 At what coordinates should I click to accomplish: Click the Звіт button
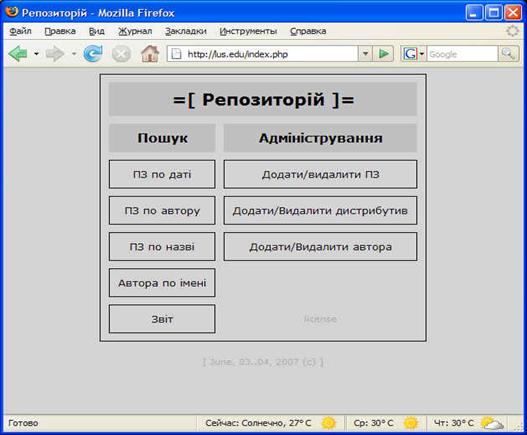pos(162,319)
